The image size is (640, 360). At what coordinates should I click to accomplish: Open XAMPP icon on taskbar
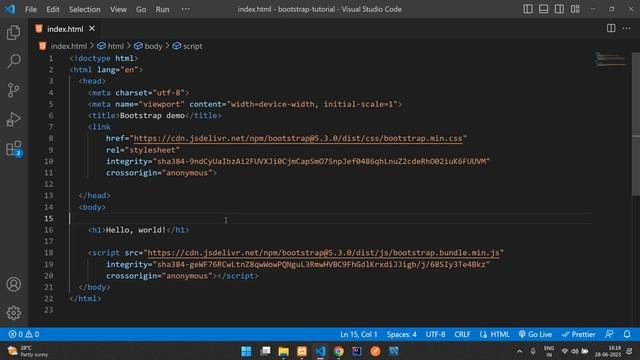point(302,351)
